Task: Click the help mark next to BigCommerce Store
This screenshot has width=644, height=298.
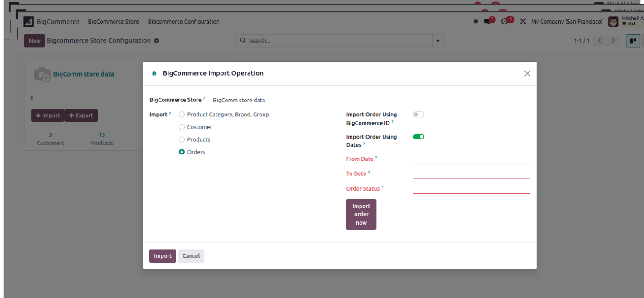Action: pos(204,98)
